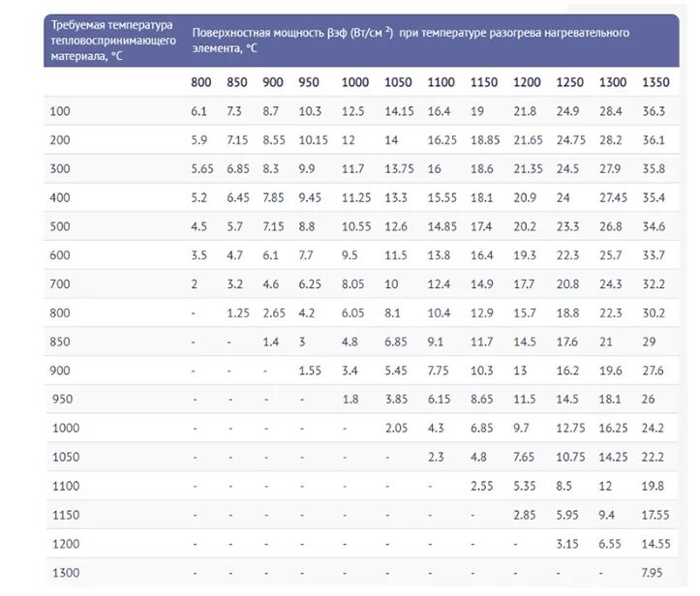Image resolution: width=700 pixels, height=596 pixels.
Task: Click the value 36.3 cell
Action: 654,111
